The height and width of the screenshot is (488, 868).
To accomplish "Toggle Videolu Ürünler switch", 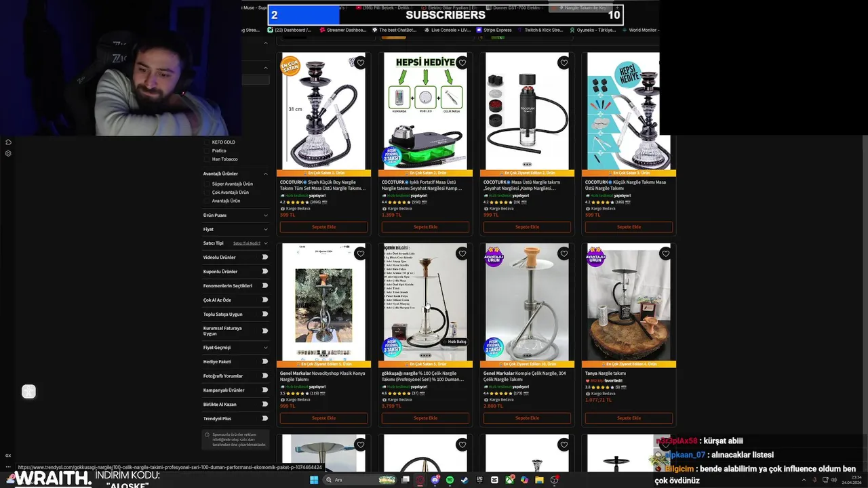I will click(x=264, y=258).
